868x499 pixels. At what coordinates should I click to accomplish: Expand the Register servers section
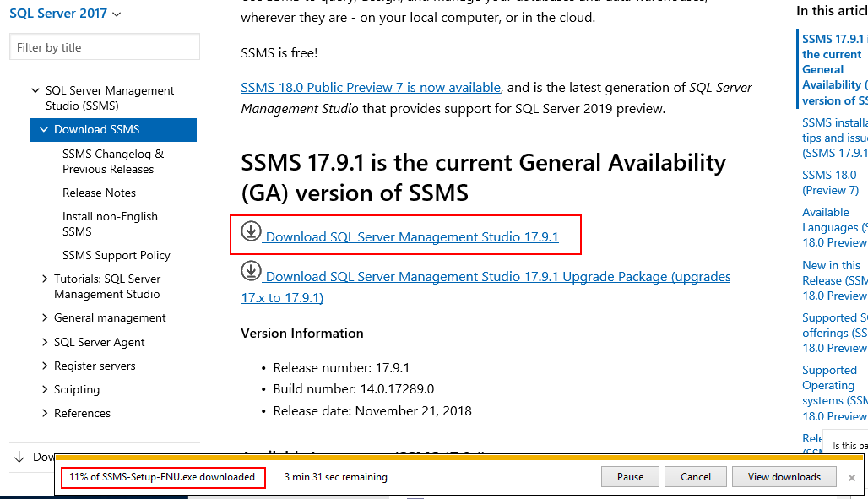(45, 366)
